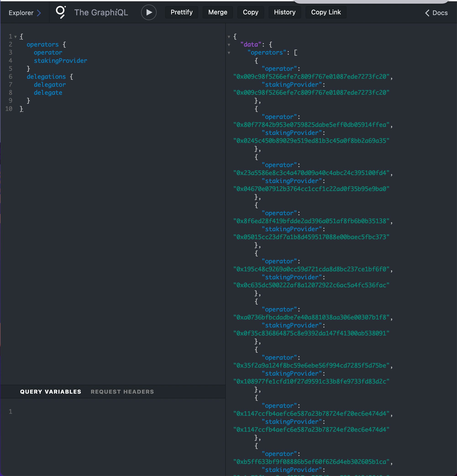Click line number 6 in query gutter
This screenshot has height=476, width=457.
tap(11, 76)
